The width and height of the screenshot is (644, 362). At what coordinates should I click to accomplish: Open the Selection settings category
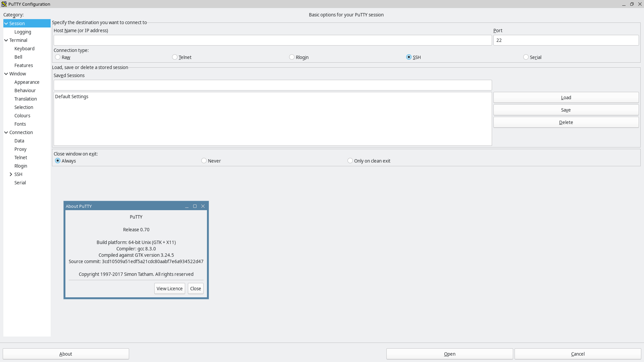(24, 107)
